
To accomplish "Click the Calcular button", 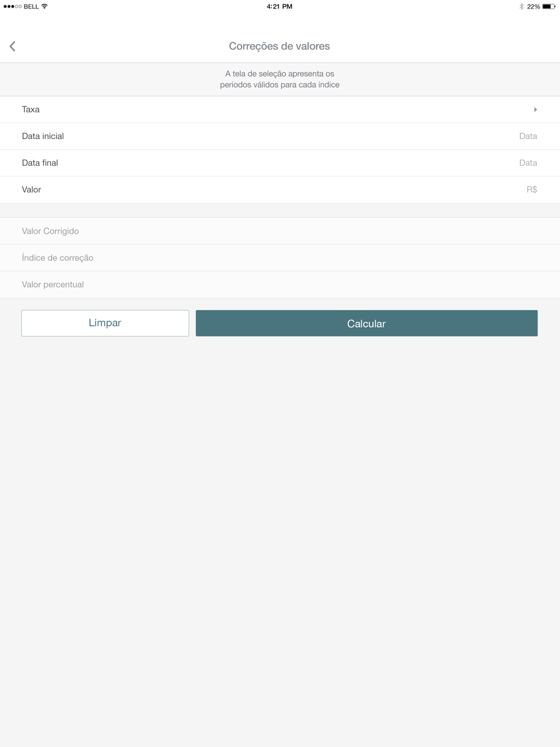I will coord(367,323).
